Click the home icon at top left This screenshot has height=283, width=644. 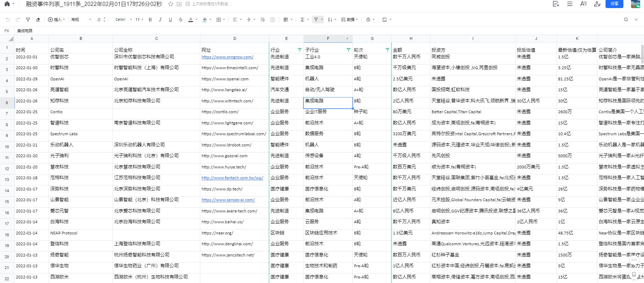pos(7,4)
